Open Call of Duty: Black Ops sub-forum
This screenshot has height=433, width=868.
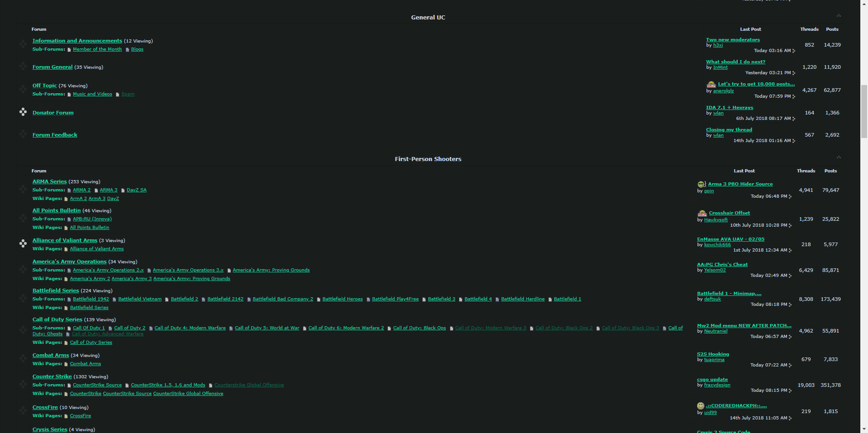click(420, 328)
